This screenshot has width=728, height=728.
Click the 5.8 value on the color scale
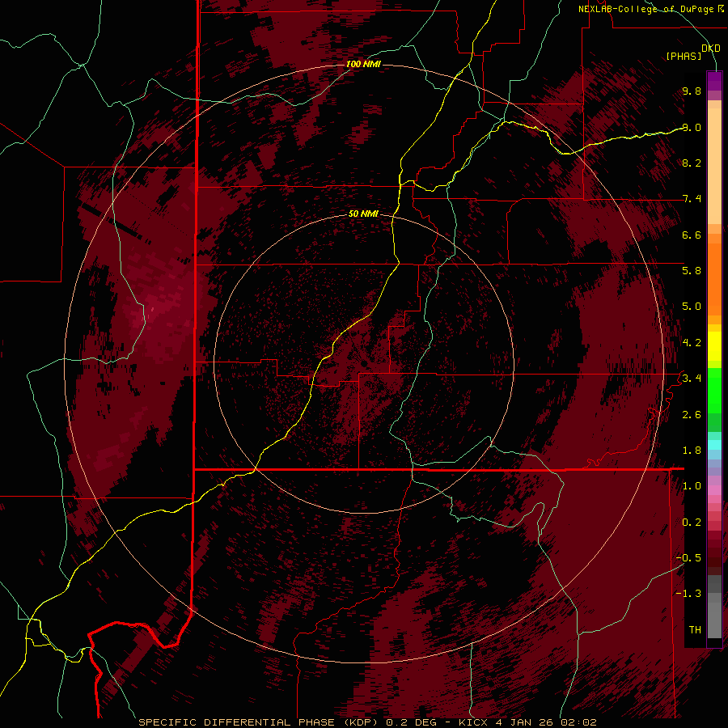(x=692, y=271)
